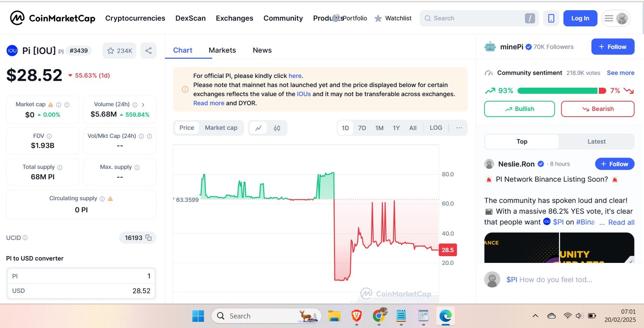Click the share icon beside Pi
Screen dimensions: 644x328
[149, 51]
